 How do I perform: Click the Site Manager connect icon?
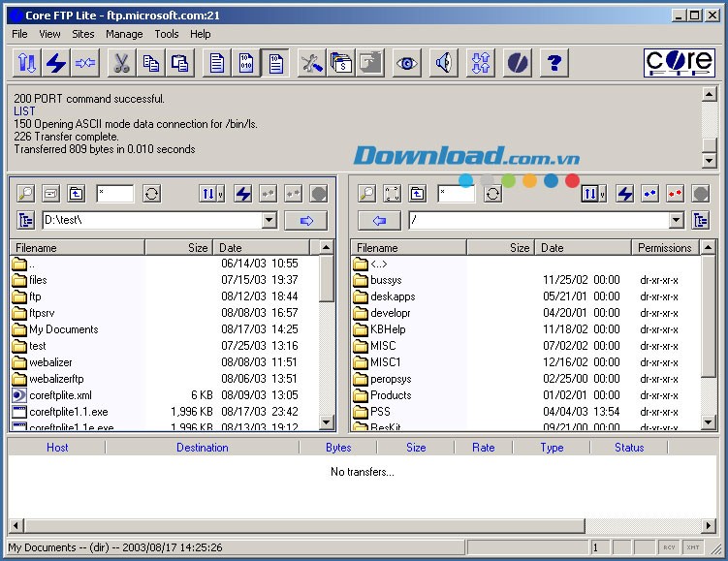click(x=26, y=63)
